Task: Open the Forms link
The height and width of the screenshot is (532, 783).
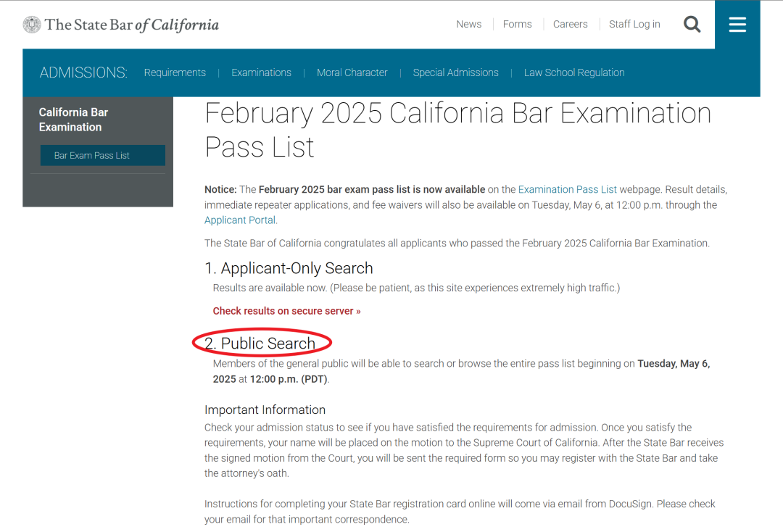Action: (517, 24)
